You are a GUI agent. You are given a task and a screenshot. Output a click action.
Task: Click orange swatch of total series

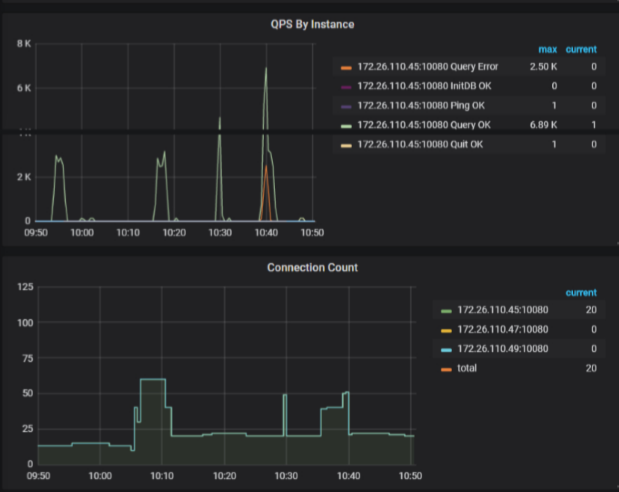446,370
